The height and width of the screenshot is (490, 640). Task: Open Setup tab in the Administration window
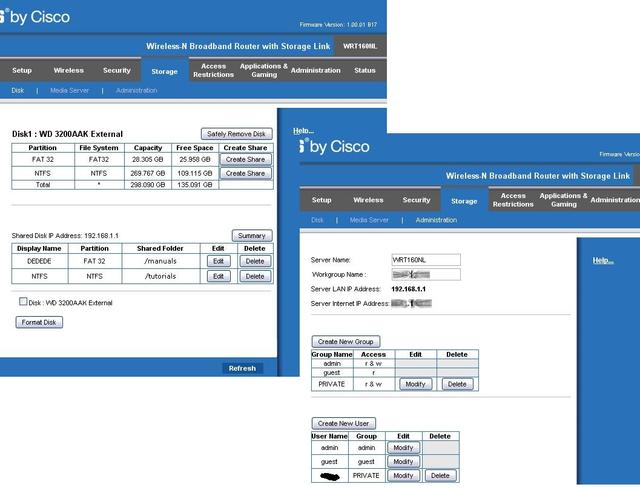[x=321, y=200]
